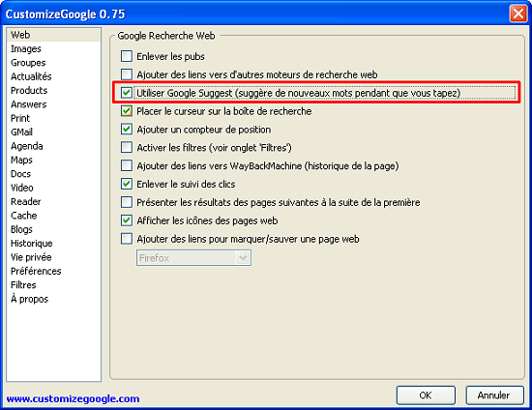Check 'Ajouter des liens vers d'autres moteurs'

coord(127,74)
